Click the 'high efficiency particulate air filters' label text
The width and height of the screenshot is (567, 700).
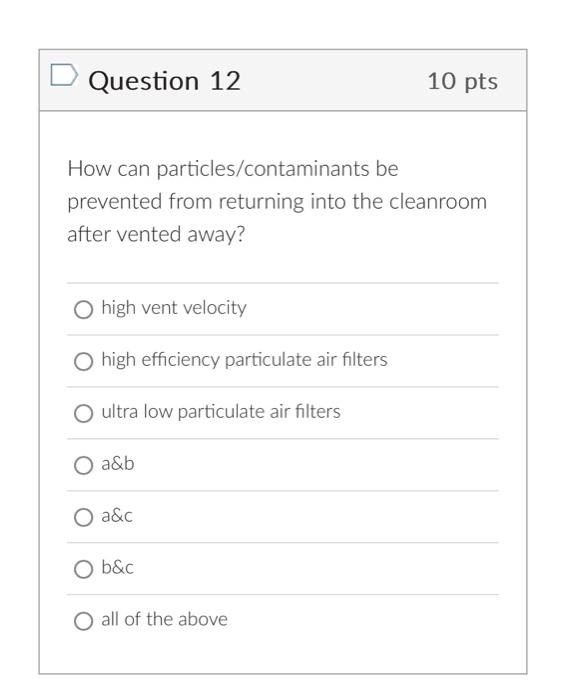point(244,360)
